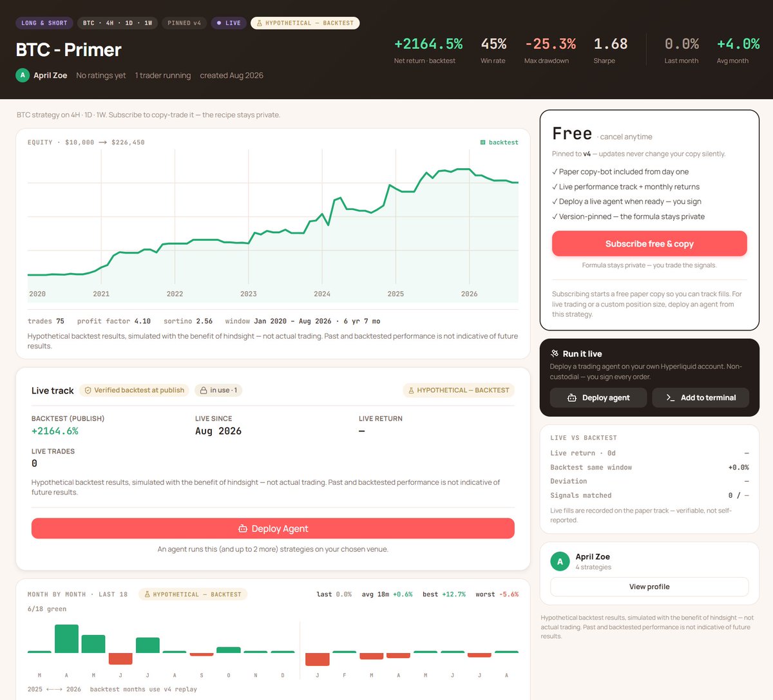Click the BTC - Primer title
Viewport: 773px width, 700px height.
(68, 50)
